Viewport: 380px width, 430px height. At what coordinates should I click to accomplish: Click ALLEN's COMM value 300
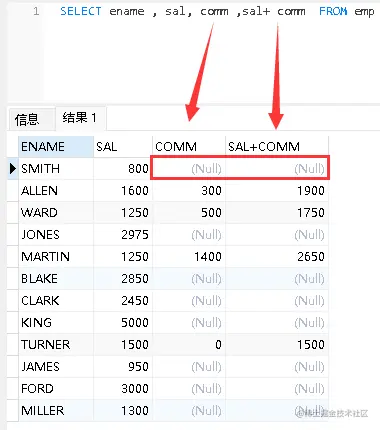(x=211, y=191)
